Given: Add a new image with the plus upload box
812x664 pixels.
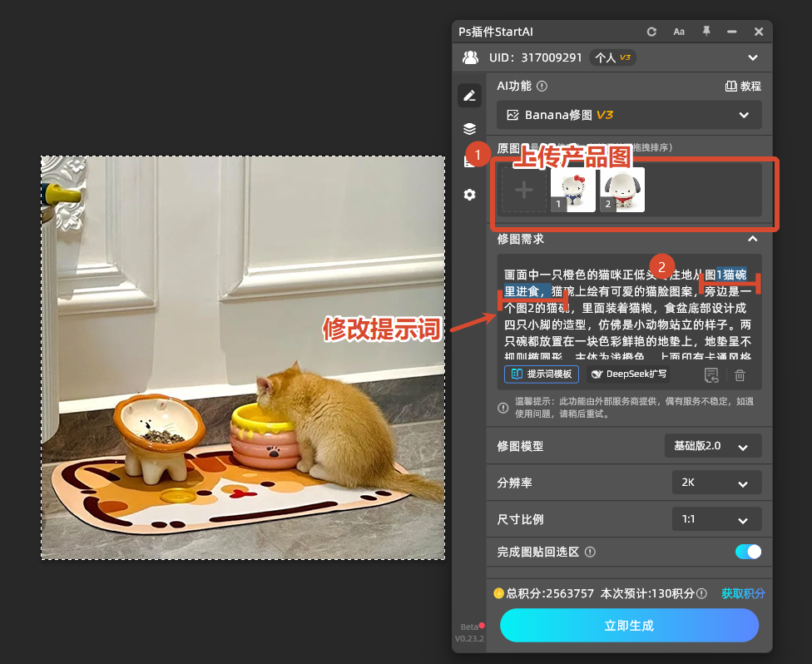Looking at the screenshot, I should [x=524, y=190].
